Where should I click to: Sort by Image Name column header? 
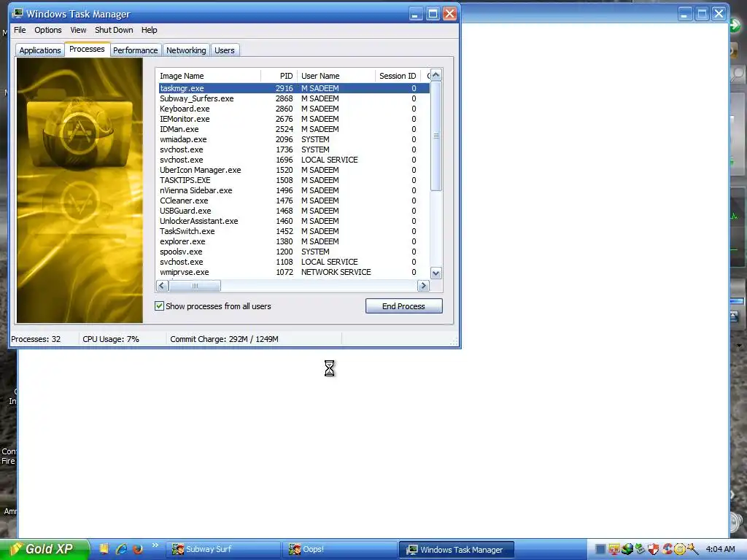[209, 76]
